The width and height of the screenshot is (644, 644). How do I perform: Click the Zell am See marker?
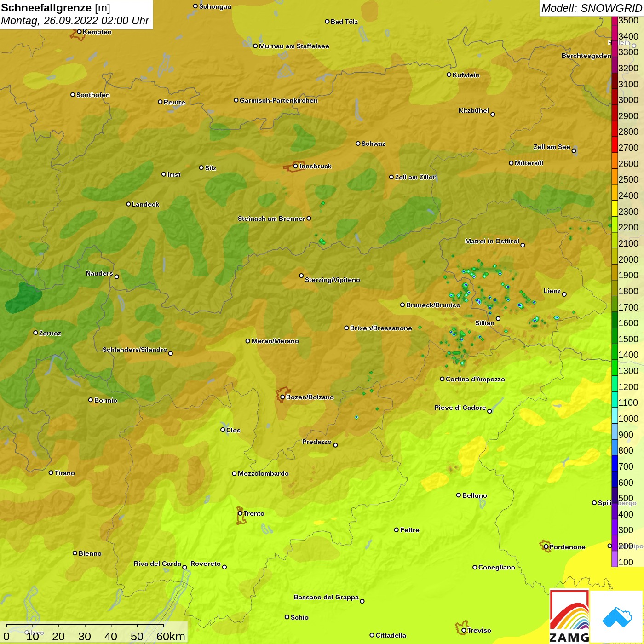[574, 151]
